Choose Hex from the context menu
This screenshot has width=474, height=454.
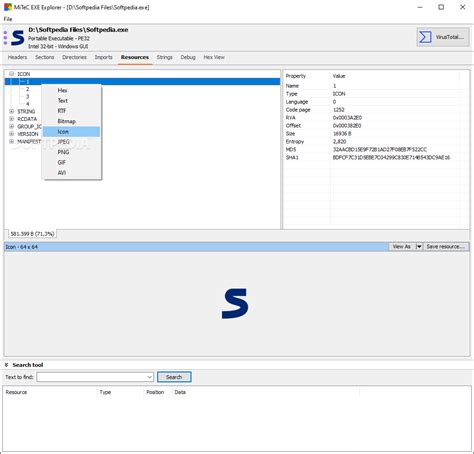71,90
